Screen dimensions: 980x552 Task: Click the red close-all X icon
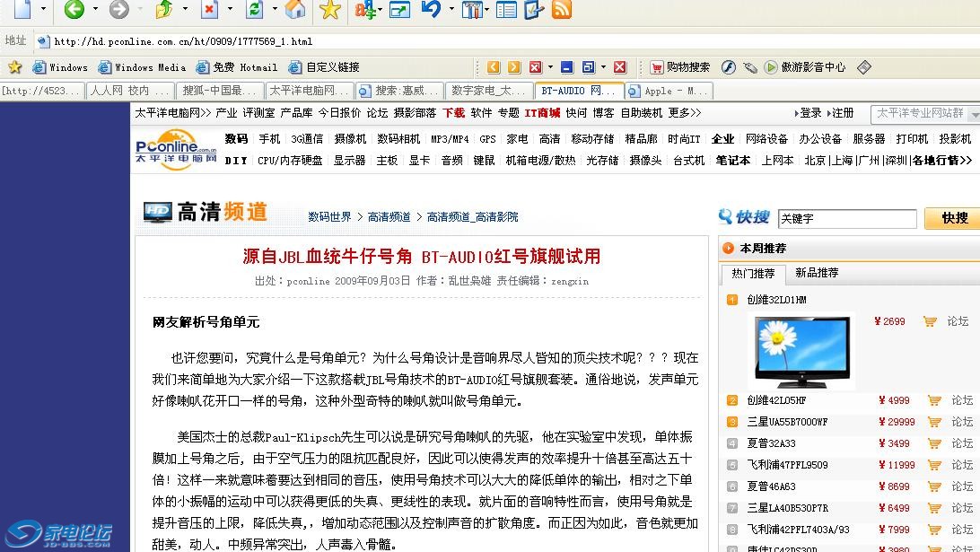pos(620,67)
